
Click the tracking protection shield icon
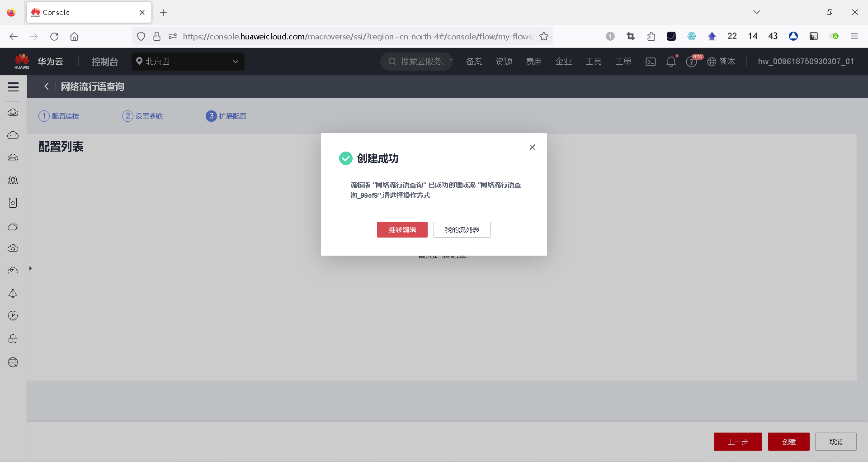[x=141, y=36]
